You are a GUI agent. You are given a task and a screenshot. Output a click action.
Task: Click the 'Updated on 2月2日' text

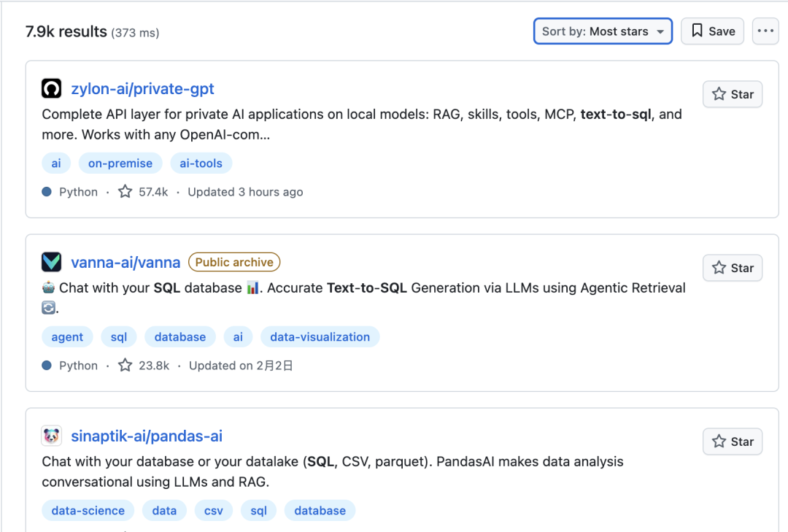(241, 366)
